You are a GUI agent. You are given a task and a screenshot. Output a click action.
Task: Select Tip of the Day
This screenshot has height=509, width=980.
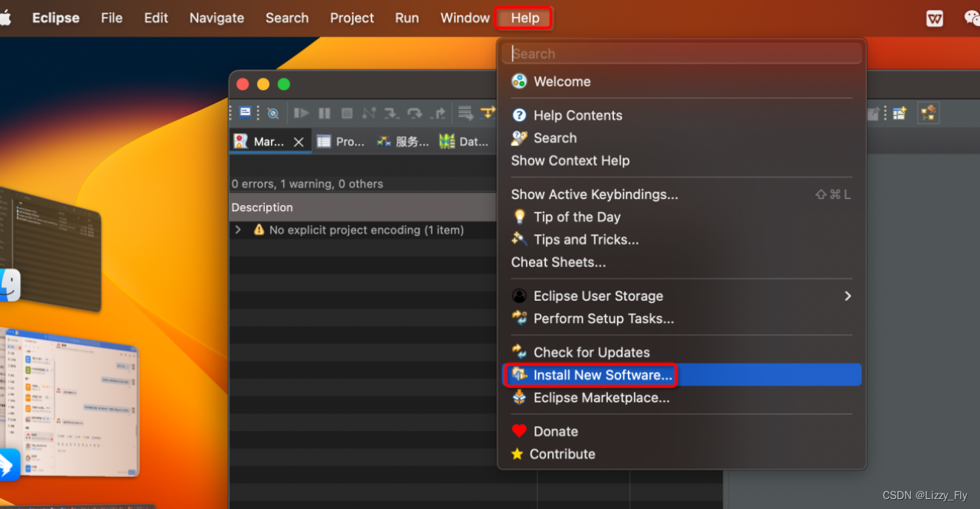(x=681, y=217)
